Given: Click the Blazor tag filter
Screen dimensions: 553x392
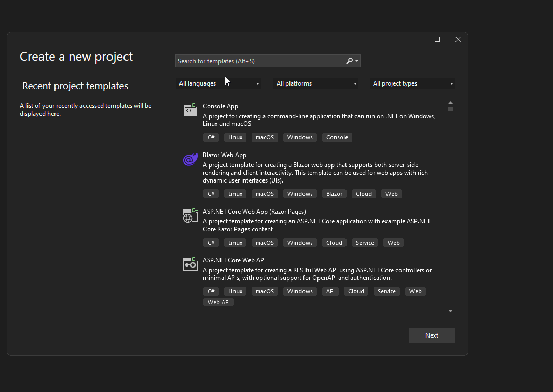Looking at the screenshot, I should point(334,193).
